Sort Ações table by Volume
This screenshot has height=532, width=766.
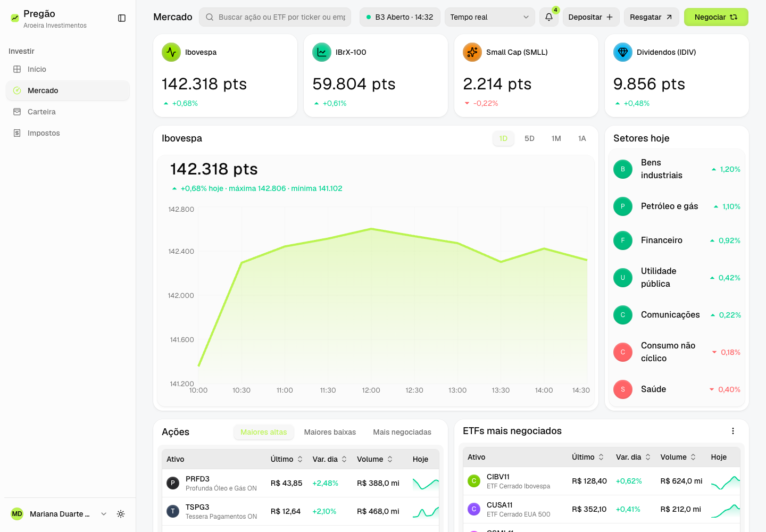click(375, 459)
